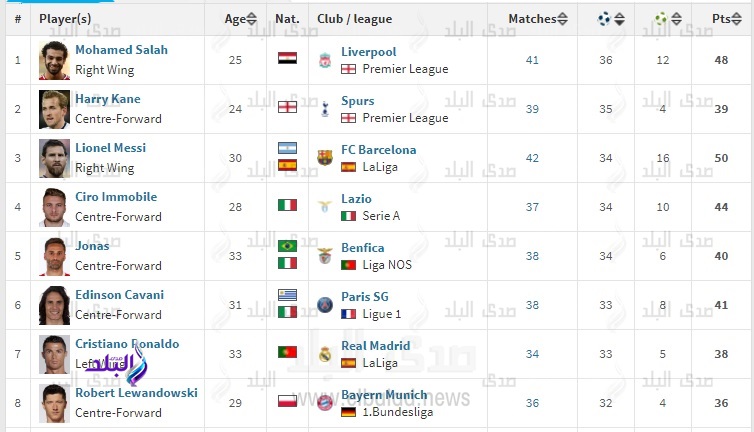Sort by assists green ball column
Image resolution: width=754 pixels, height=432 pixels.
coord(677,19)
